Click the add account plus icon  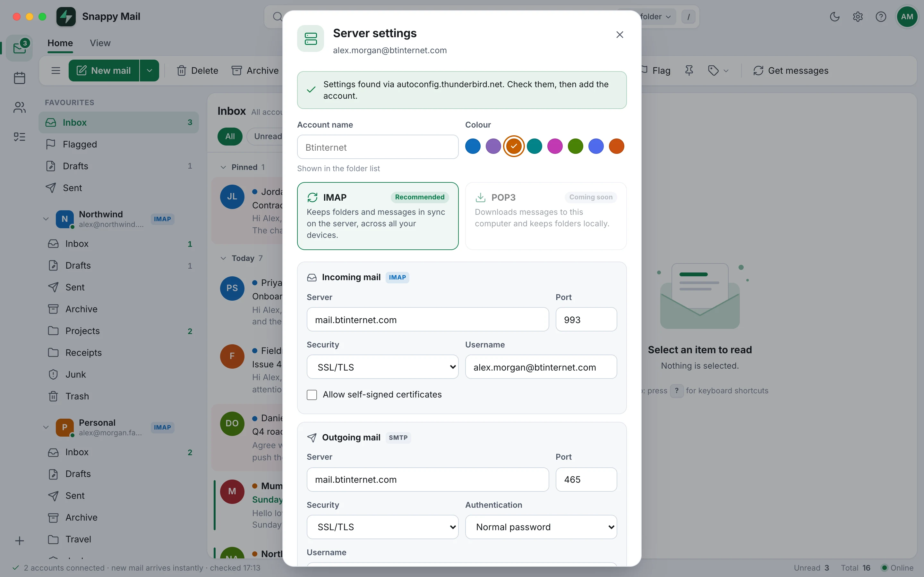[x=20, y=541]
